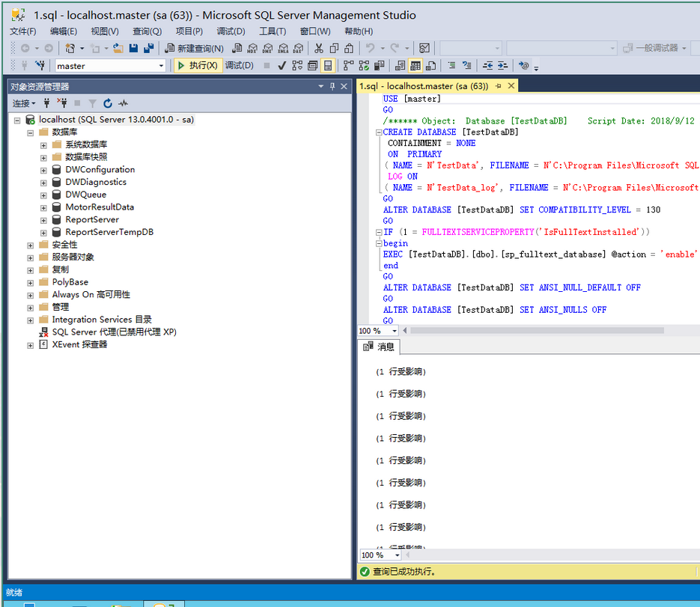
Task: Pin the Object Explorer panel
Action: [x=331, y=85]
